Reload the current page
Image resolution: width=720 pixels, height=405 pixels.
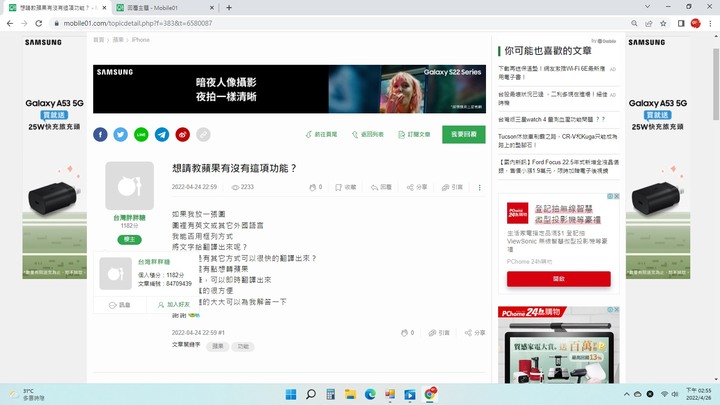[39, 23]
